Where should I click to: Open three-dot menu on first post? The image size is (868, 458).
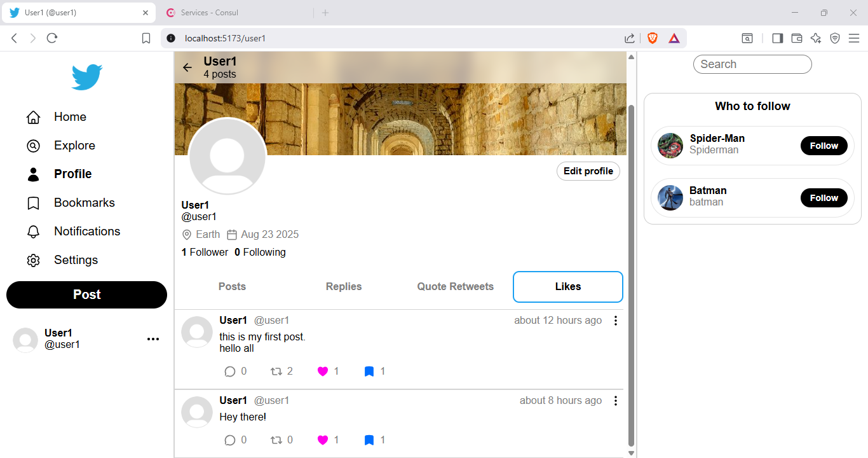615,321
